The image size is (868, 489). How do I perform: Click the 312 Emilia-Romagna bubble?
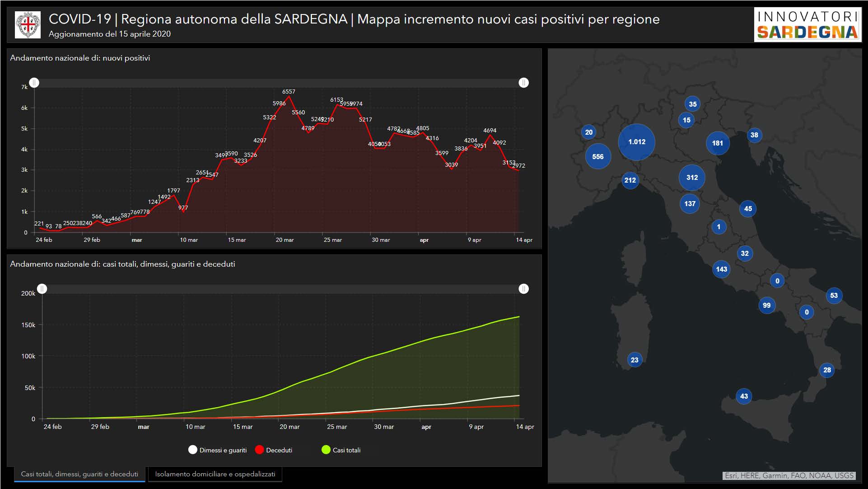(x=692, y=178)
